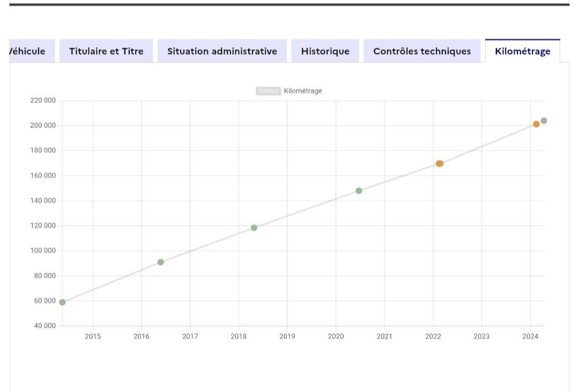579x392 pixels.
Task: Click the 2023 x-axis label
Action: tap(481, 336)
